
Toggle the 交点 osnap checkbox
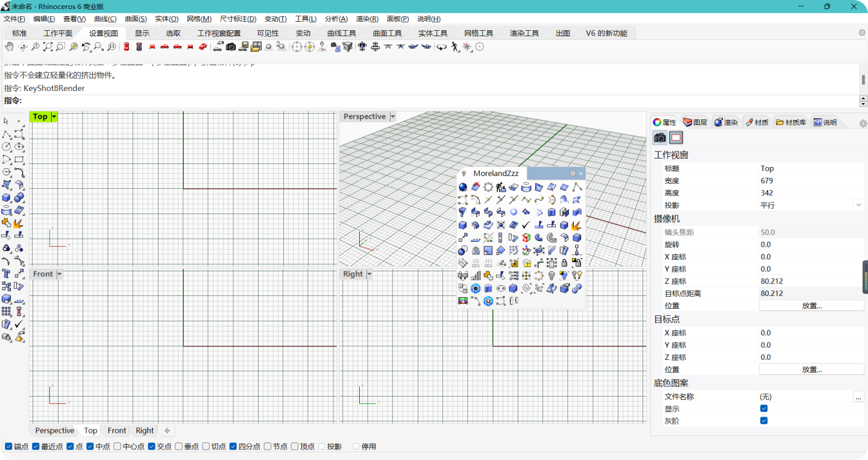(x=152, y=447)
